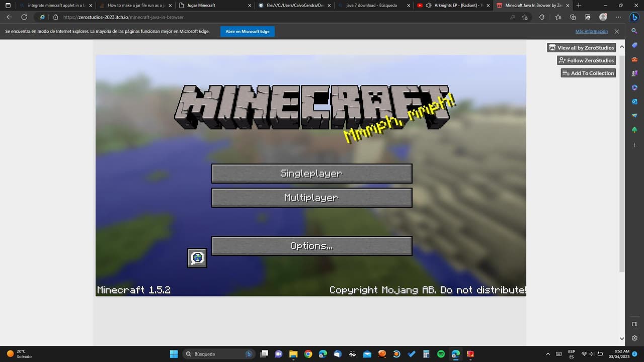
Task: Click the Singleplayer button in Minecraft
Action: [311, 173]
